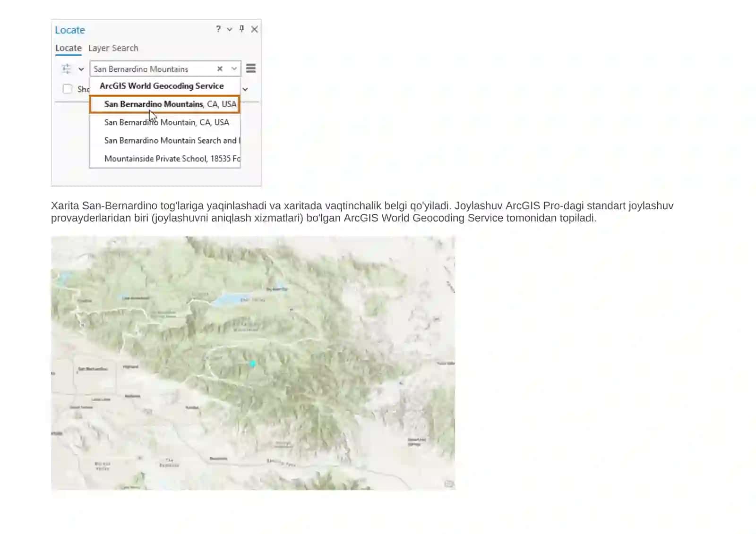Close the Locate pane

[254, 29]
